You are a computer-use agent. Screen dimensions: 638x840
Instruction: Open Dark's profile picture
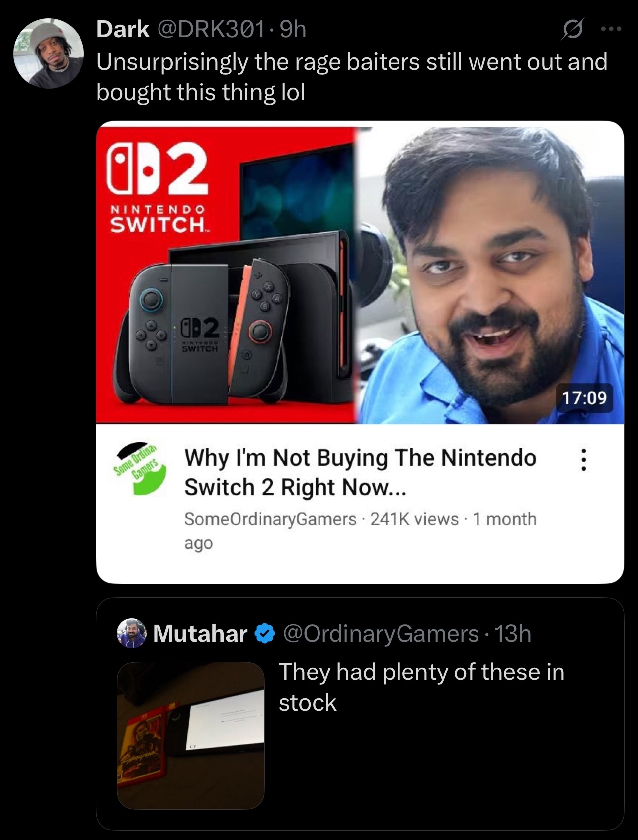point(49,54)
